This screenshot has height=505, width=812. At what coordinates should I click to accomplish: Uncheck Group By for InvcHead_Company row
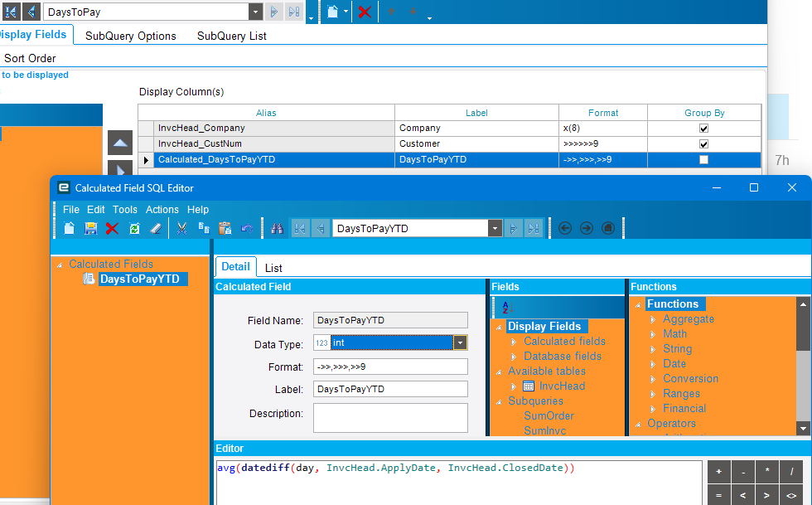coord(703,129)
